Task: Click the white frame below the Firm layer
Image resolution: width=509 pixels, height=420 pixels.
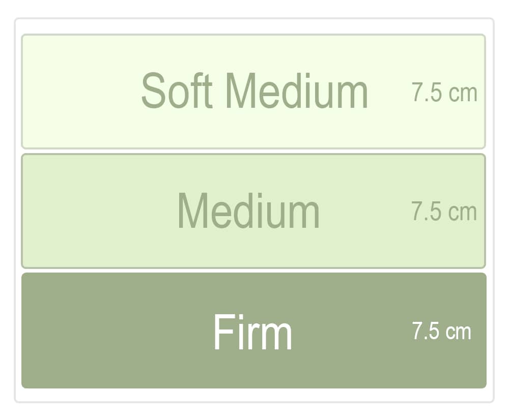Action: click(x=253, y=395)
